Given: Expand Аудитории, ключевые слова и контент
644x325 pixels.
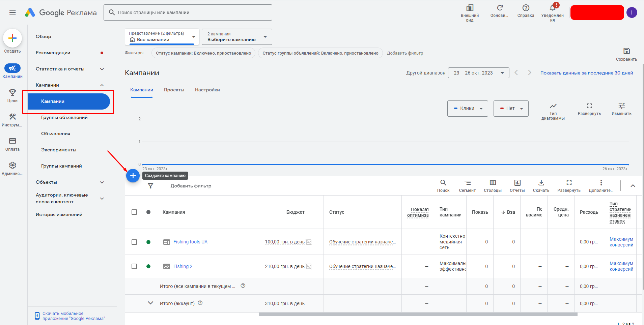Looking at the screenshot, I should click(x=102, y=199).
